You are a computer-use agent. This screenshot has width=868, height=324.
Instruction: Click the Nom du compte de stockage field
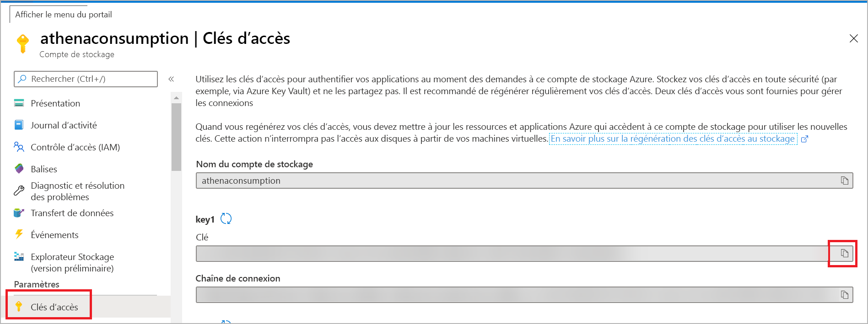(x=524, y=181)
